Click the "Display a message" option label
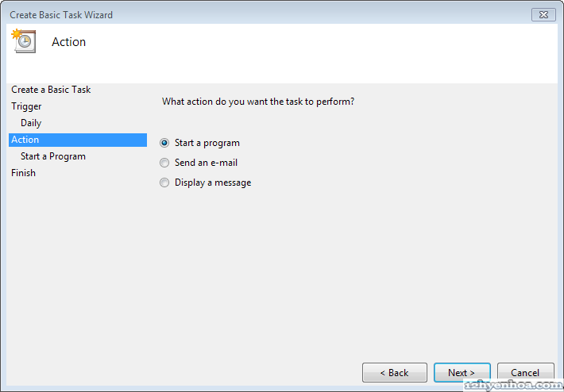 click(212, 183)
